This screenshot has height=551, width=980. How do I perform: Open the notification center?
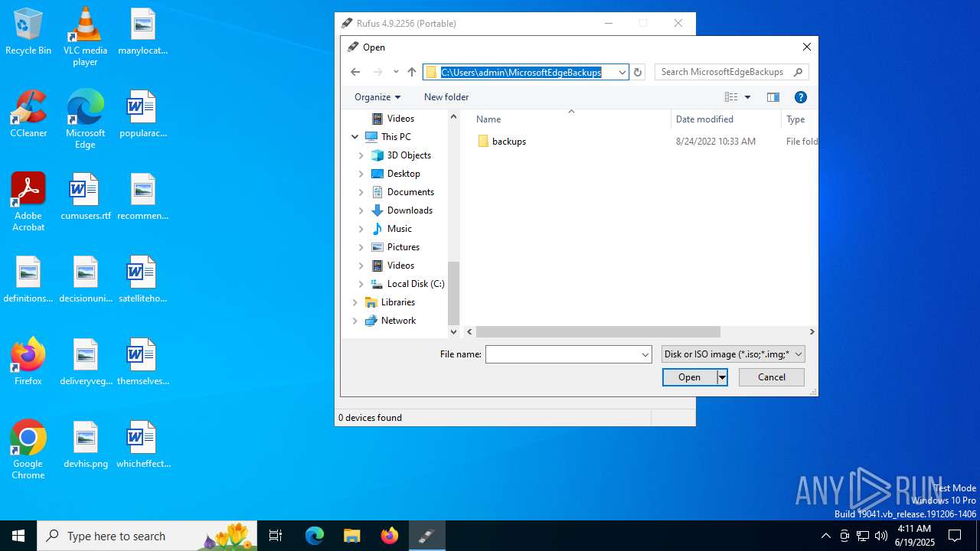tap(955, 536)
